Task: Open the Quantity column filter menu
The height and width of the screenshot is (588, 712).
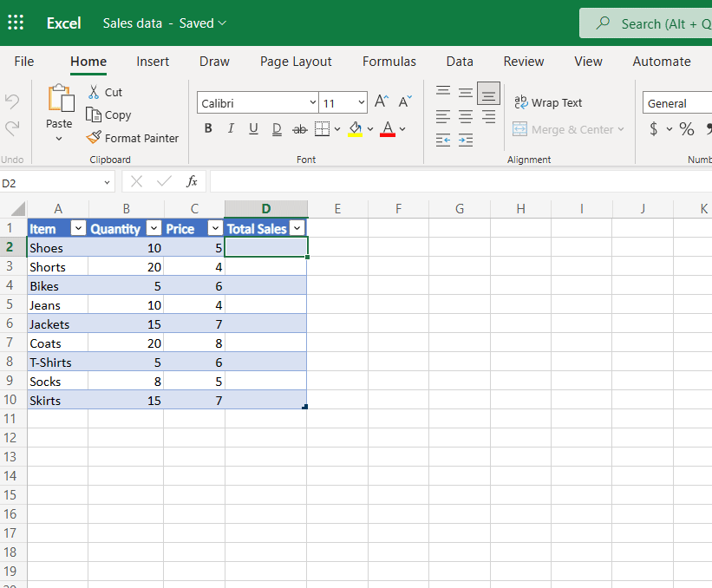Action: click(154, 228)
